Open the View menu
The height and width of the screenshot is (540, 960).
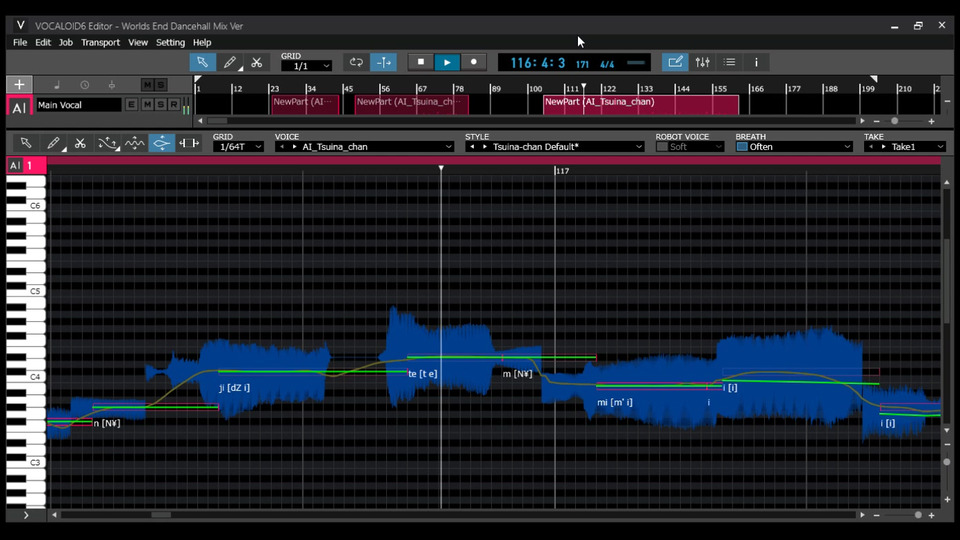pos(138,42)
